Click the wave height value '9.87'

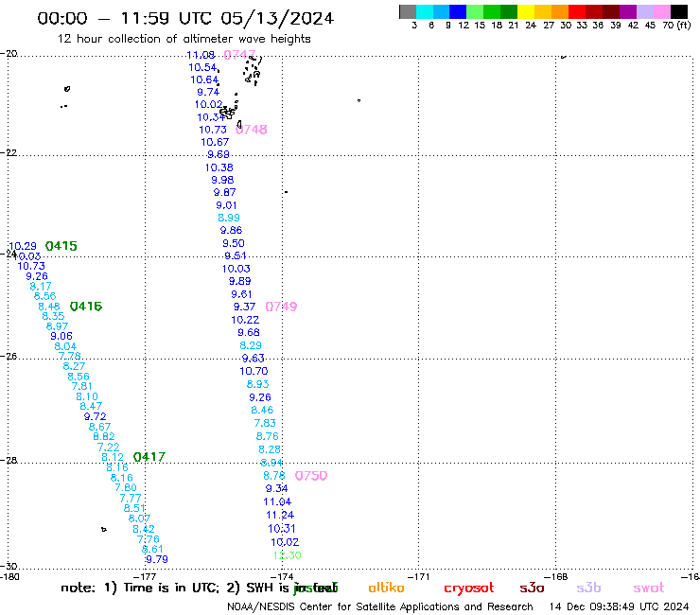coord(224,192)
